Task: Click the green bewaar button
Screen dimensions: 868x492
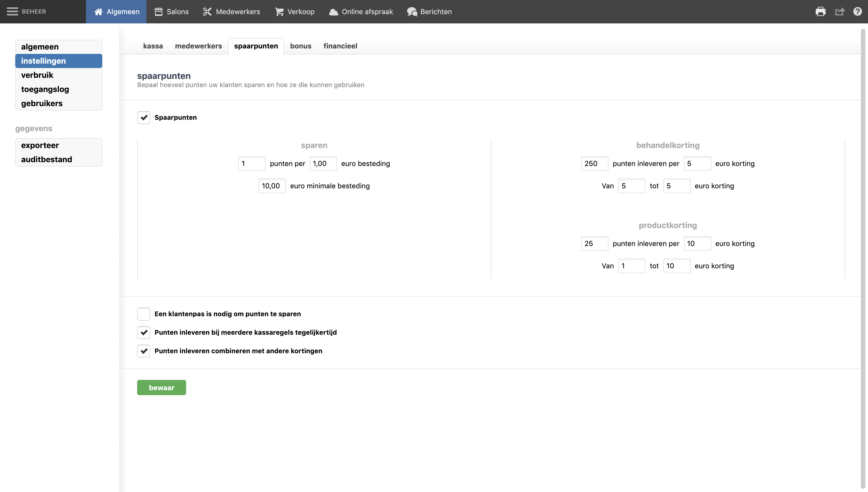Action: [x=162, y=387]
